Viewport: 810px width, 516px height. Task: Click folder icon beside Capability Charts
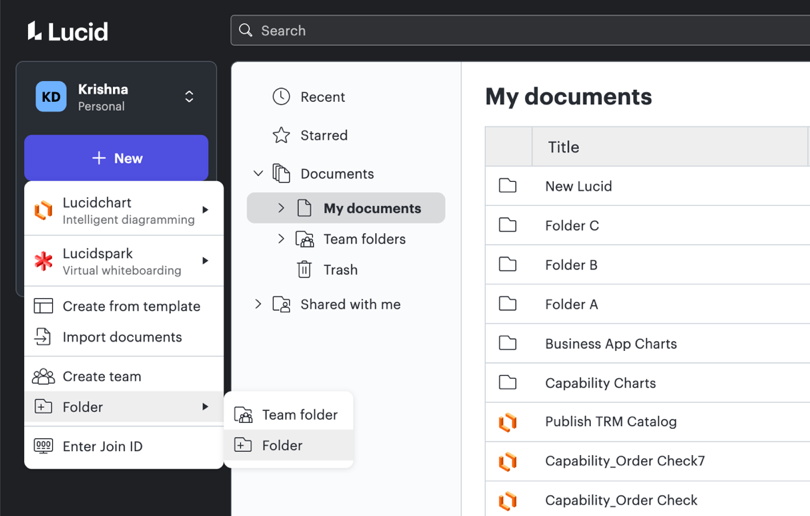coord(508,382)
